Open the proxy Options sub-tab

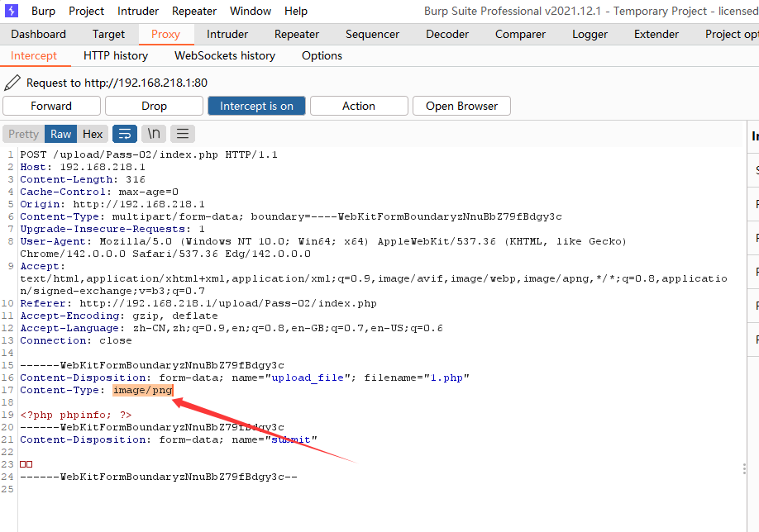322,55
